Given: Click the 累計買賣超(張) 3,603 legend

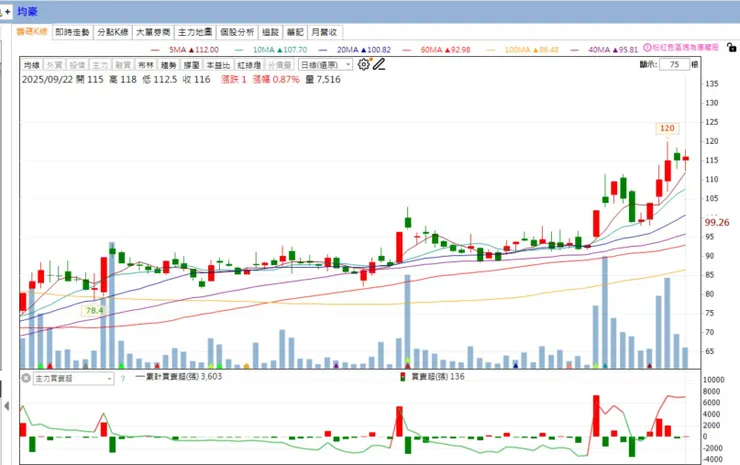Looking at the screenshot, I should coord(178,377).
